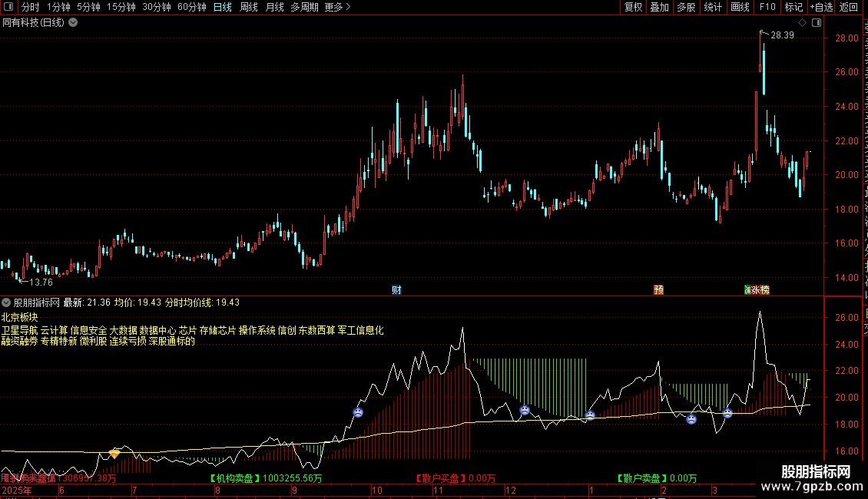Click the 复权 button
Image resolution: width=868 pixels, height=499 pixels.
[633, 7]
